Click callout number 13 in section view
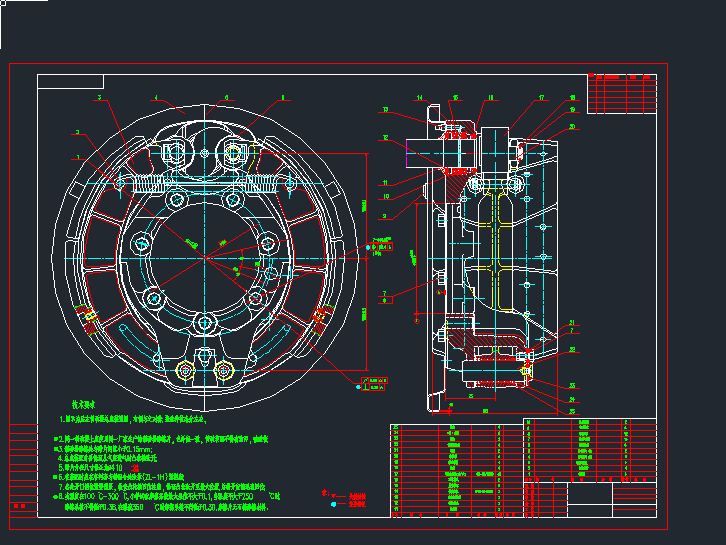The width and height of the screenshot is (726, 545). click(385, 109)
